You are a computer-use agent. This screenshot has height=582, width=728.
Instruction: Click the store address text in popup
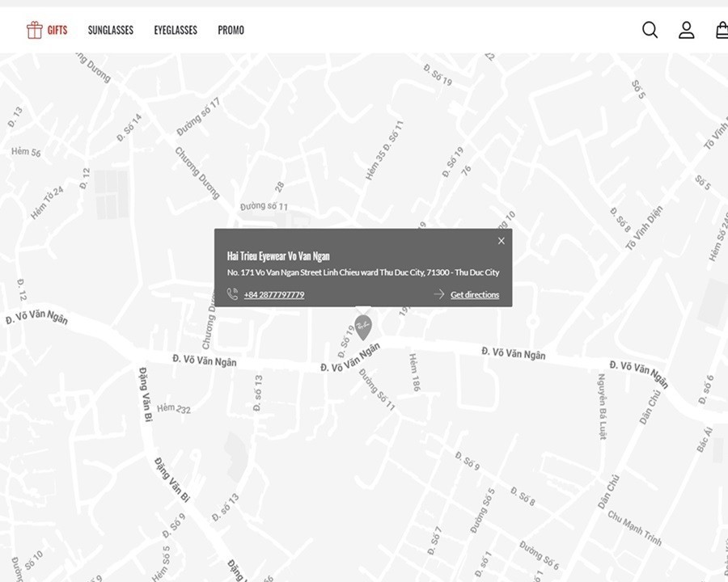click(x=363, y=273)
